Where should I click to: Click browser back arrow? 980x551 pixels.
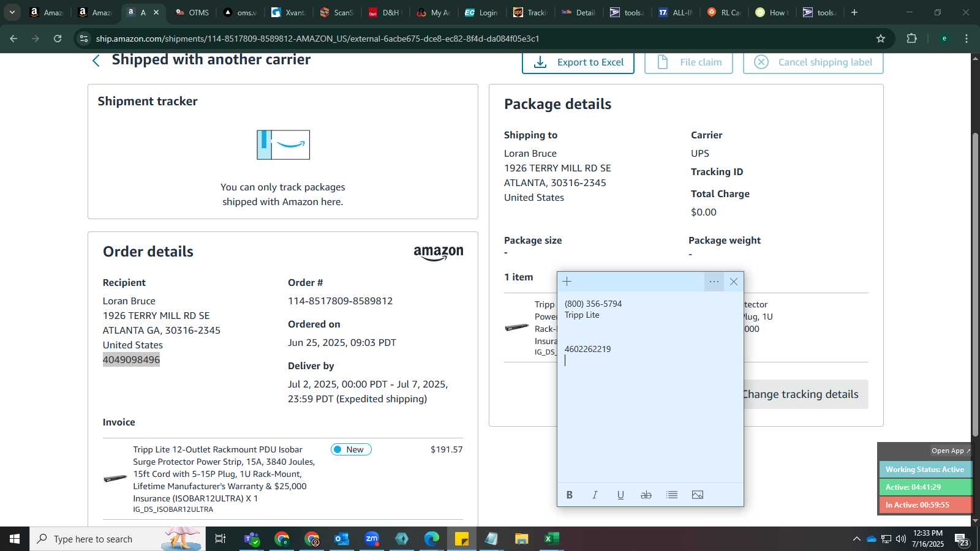point(13,39)
